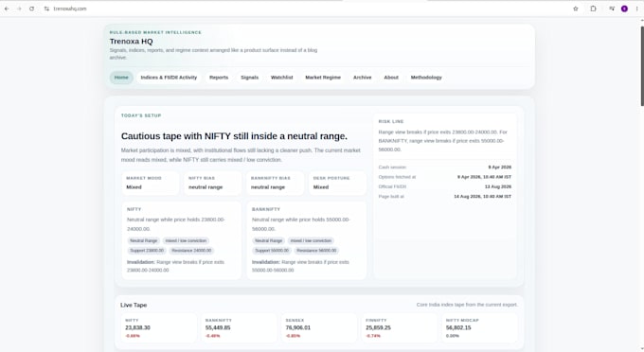Viewport: 644px width, 352px height.
Task: Click the page vertical scrollbar thumb
Action: [x=642, y=65]
